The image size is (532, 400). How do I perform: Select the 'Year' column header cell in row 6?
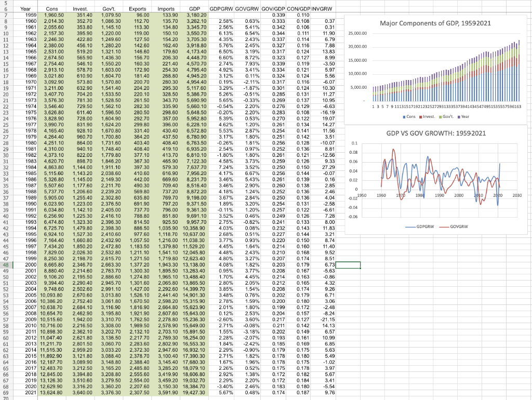click(24, 8)
